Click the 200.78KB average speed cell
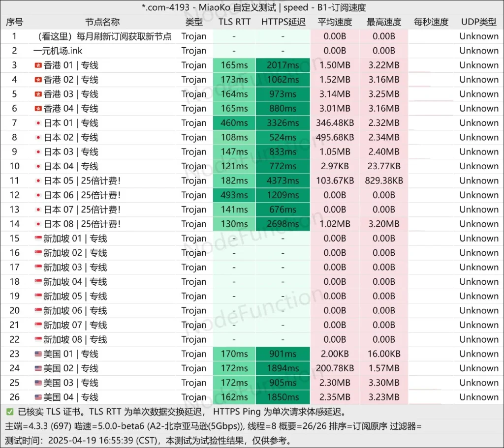The width and height of the screenshot is (504, 448). 335,368
